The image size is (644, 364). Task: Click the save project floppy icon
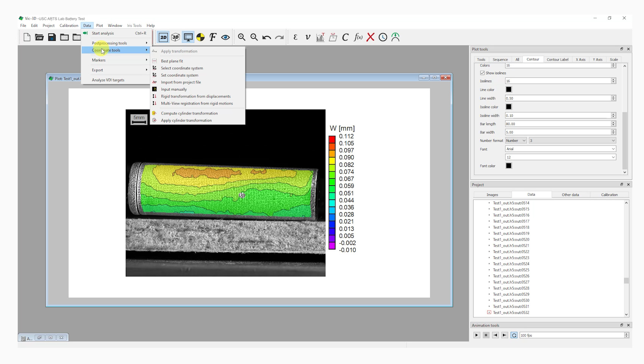52,37
